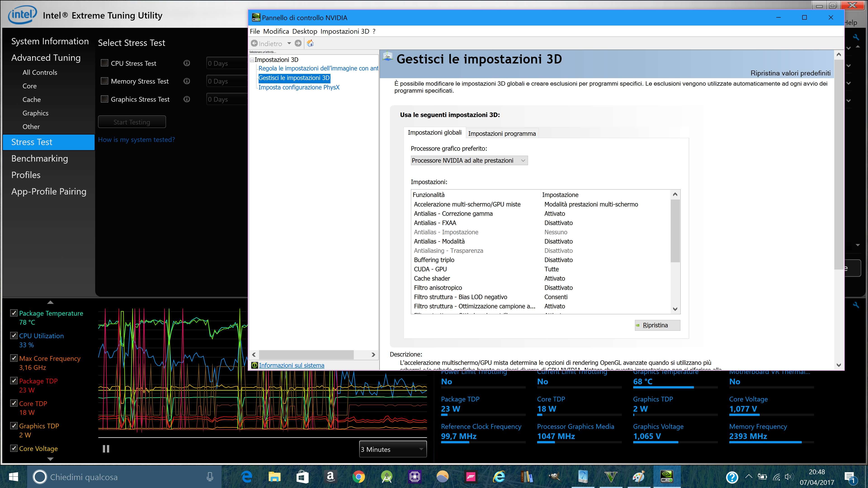Uncheck CPU Utilization in the graph legend

[14, 335]
